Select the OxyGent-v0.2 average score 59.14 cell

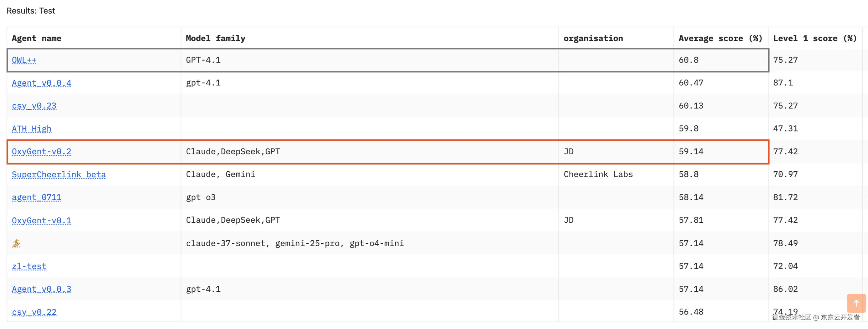coord(691,151)
